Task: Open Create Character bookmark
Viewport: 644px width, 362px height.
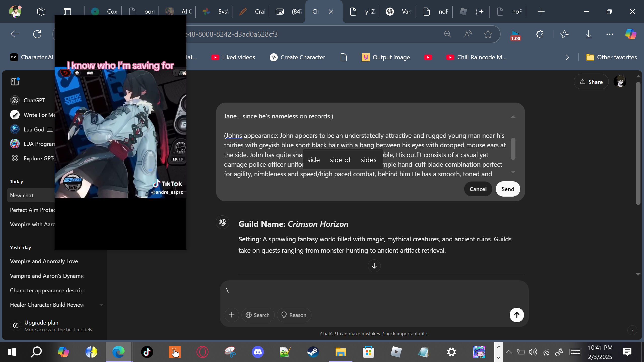Action: (x=297, y=57)
